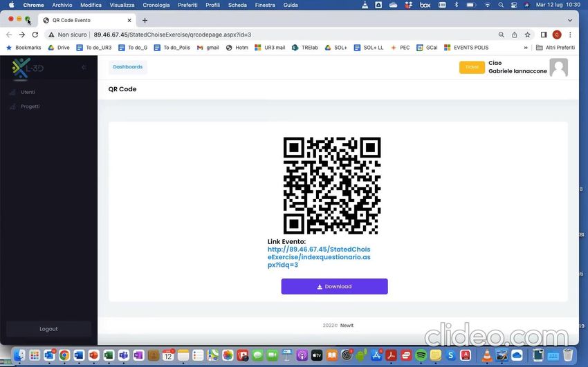Open the Chrome profile G avatar
The width and height of the screenshot is (588, 367).
click(x=557, y=35)
